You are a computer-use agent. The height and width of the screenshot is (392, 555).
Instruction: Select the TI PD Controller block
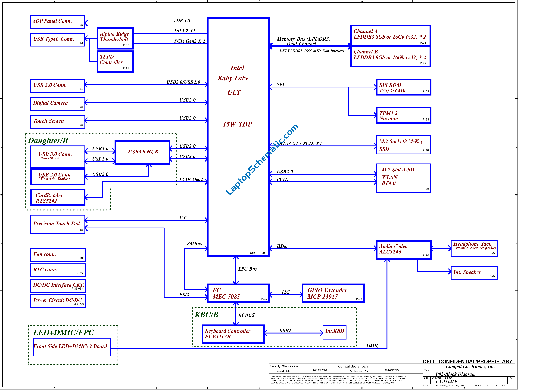115,61
